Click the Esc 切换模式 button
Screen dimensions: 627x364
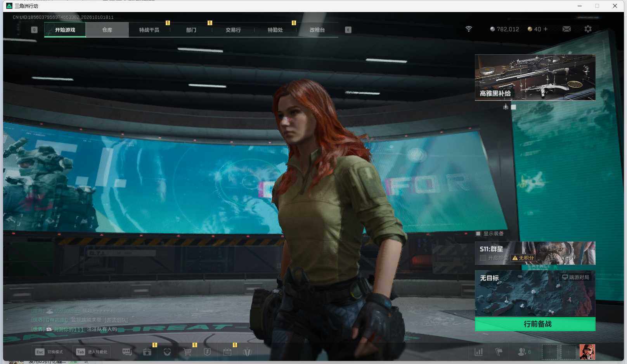pyautogui.click(x=49, y=352)
